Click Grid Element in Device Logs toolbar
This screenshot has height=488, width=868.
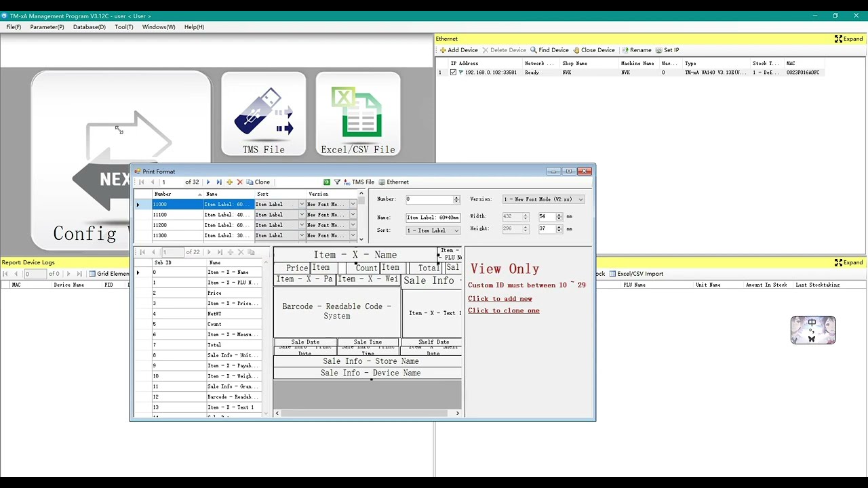108,274
